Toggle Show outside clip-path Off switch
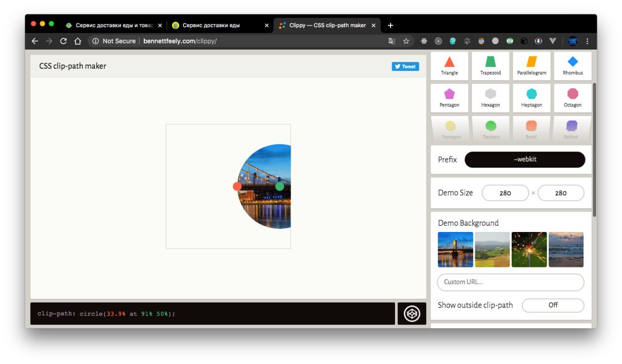622x364 pixels. click(x=553, y=305)
